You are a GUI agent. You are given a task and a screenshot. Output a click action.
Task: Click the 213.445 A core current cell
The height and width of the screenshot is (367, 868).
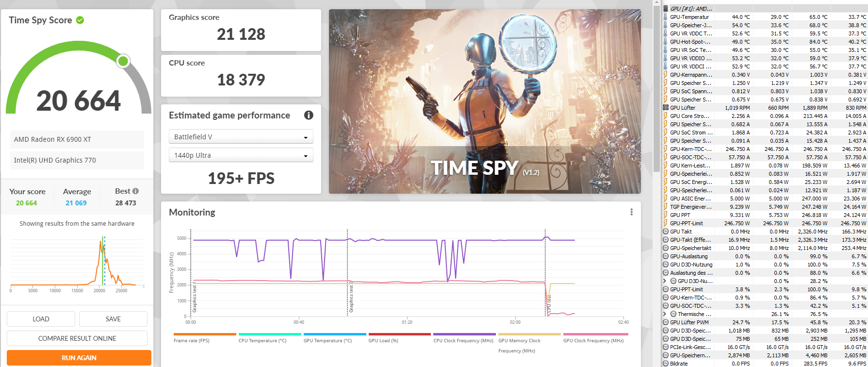(x=816, y=116)
